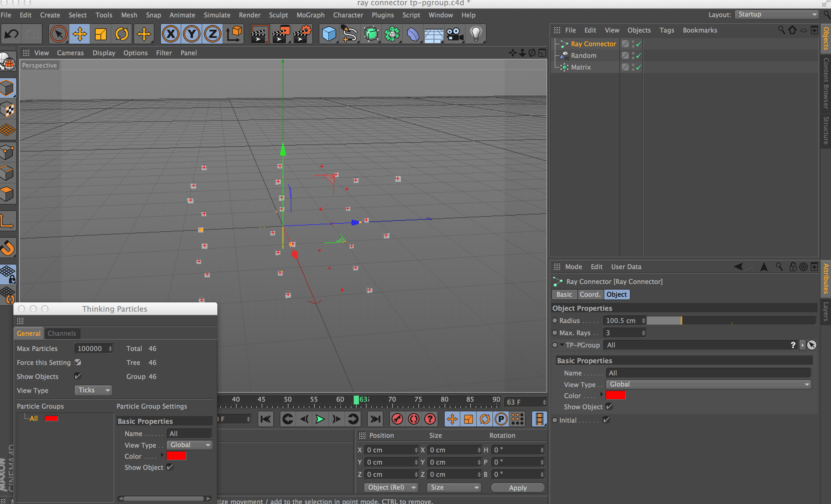Open the Ticks View Type dropdown
The height and width of the screenshot is (504, 831).
coord(94,390)
